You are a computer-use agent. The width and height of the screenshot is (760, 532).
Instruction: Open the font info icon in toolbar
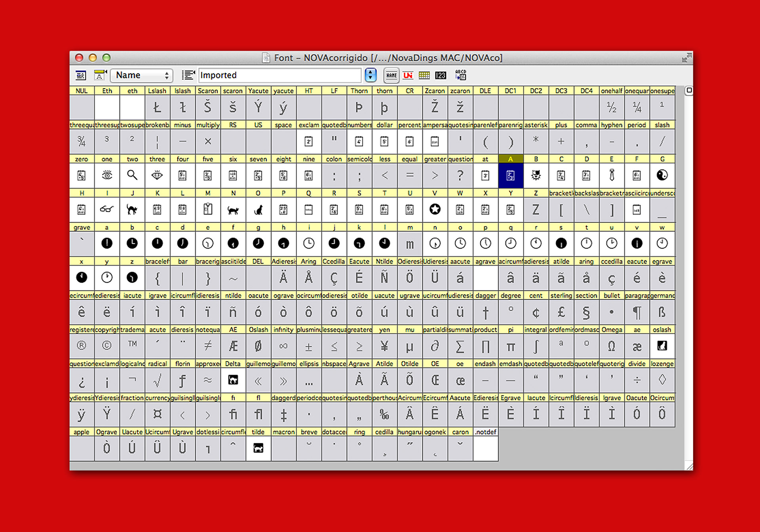(x=81, y=75)
